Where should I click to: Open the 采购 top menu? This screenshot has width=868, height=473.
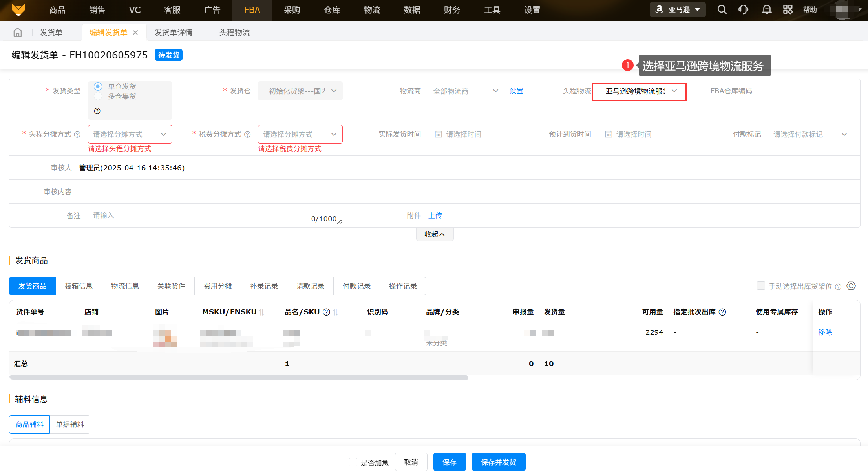[x=292, y=10]
